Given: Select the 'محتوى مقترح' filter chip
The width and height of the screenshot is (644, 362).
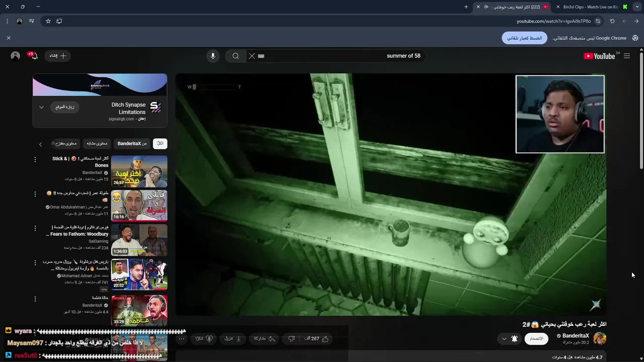Looking at the screenshot, I should tap(65, 144).
